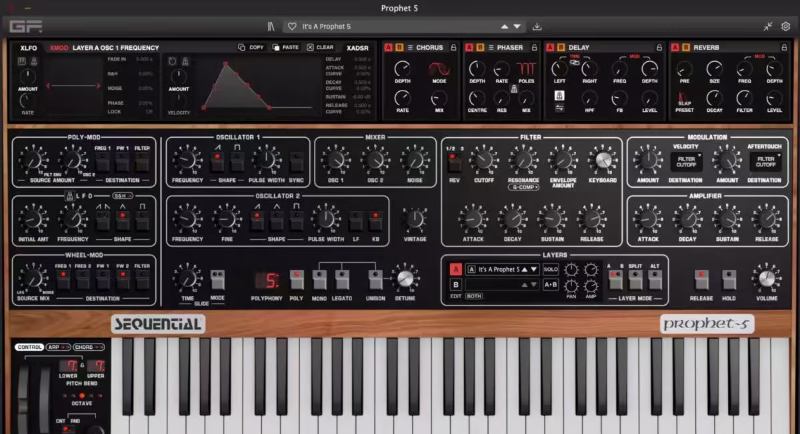Toggle the Chorus lock icon
The image size is (800, 434).
pyautogui.click(x=453, y=47)
